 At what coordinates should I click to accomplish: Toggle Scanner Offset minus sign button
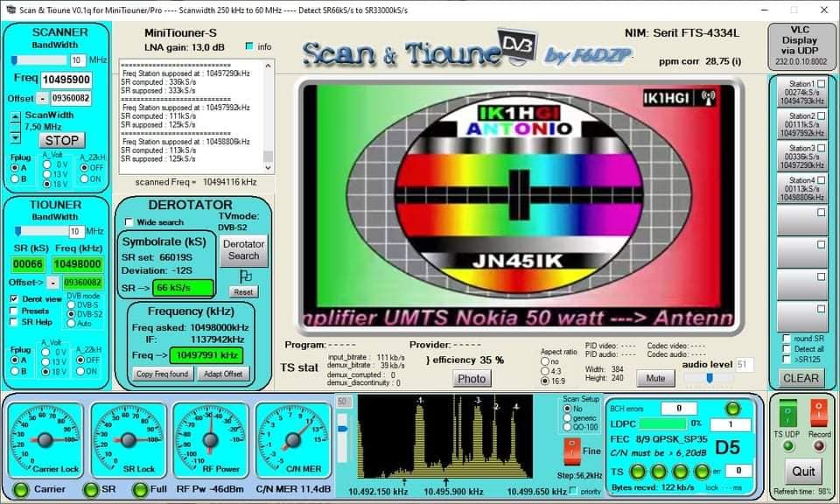pos(42,99)
